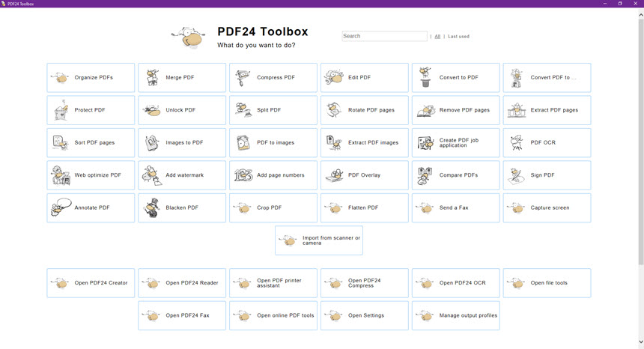Open the Organize PDFs tool

91,78
